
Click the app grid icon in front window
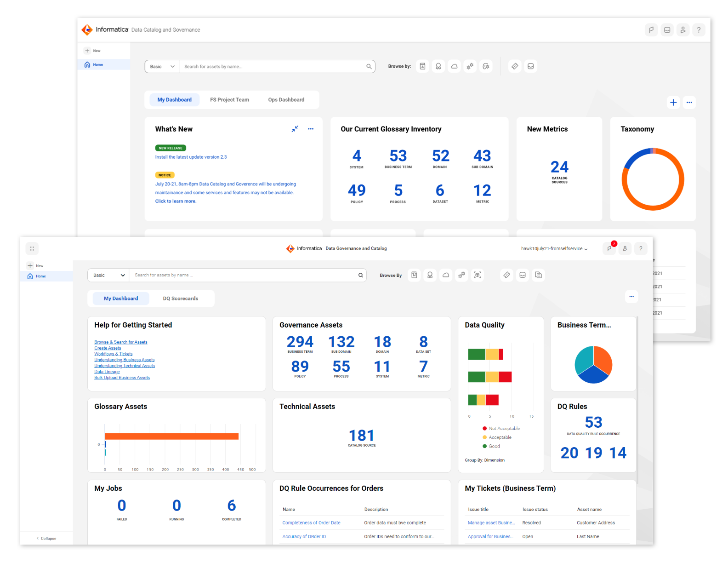coord(32,248)
